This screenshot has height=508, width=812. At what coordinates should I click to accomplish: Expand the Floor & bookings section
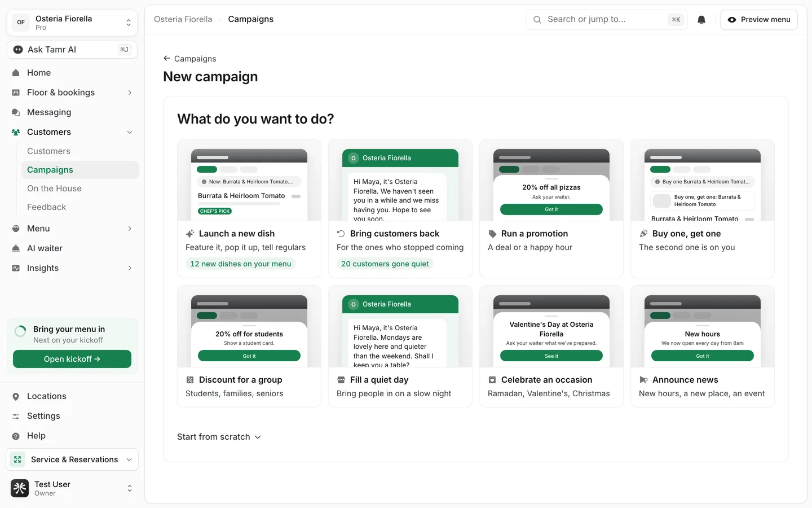[130, 93]
